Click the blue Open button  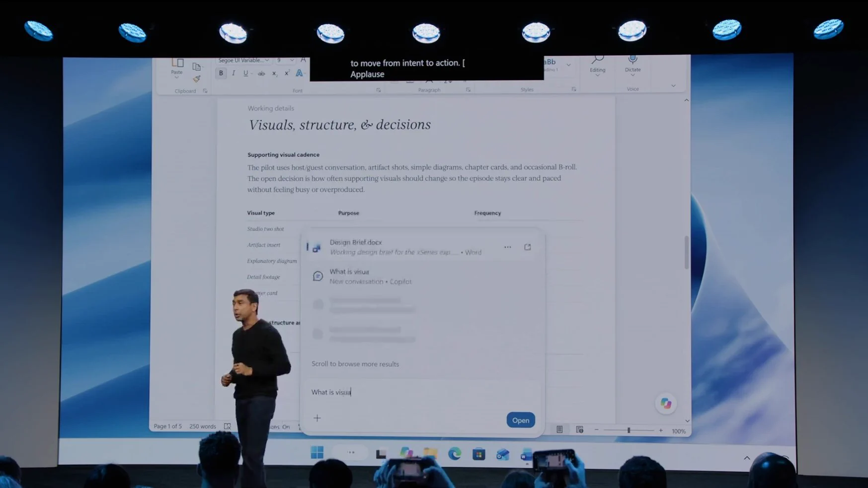tap(521, 420)
